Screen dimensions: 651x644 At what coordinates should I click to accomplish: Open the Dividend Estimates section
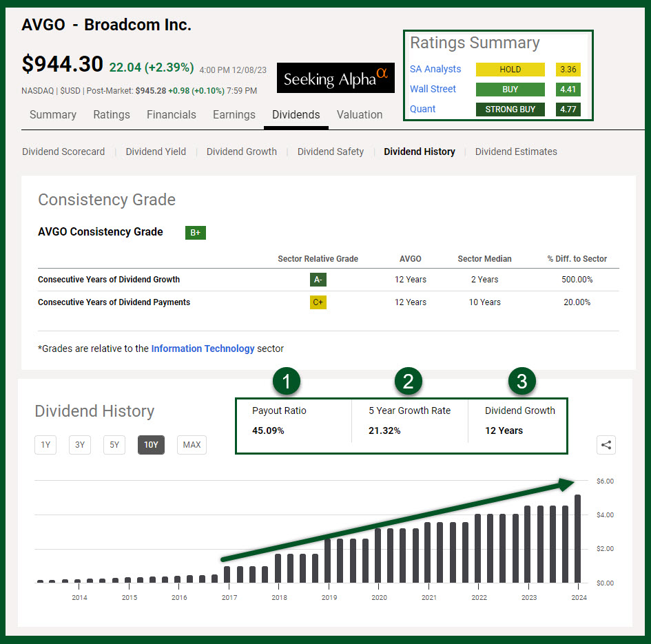pyautogui.click(x=515, y=152)
